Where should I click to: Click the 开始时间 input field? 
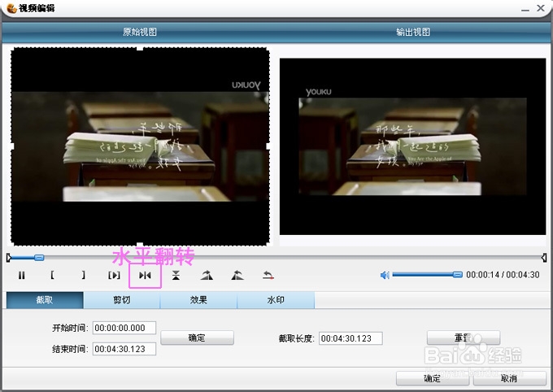click(x=124, y=328)
